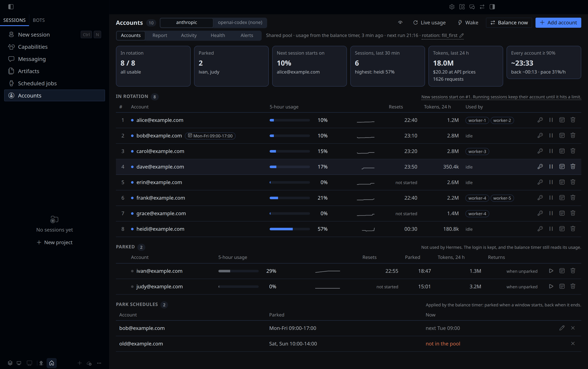The width and height of the screenshot is (588, 369).
Task: Toggle the eye visibility icon near Live usage
Action: tap(400, 22)
